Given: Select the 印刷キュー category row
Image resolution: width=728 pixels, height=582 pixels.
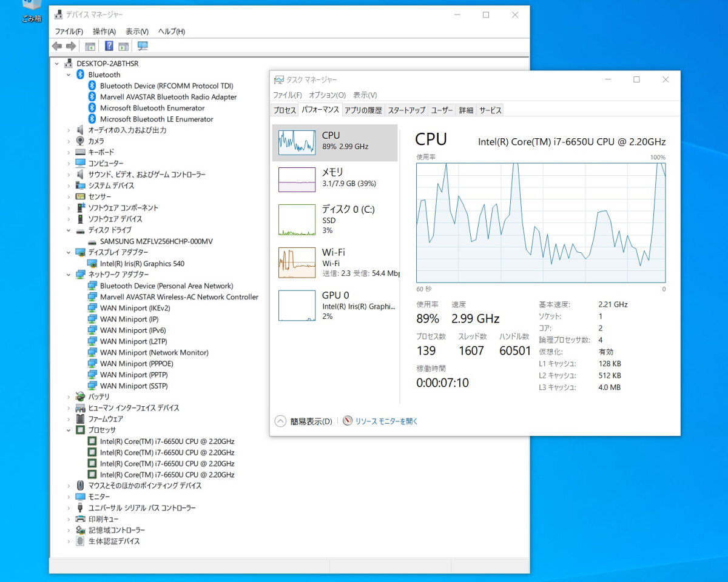Looking at the screenshot, I should [x=96, y=519].
